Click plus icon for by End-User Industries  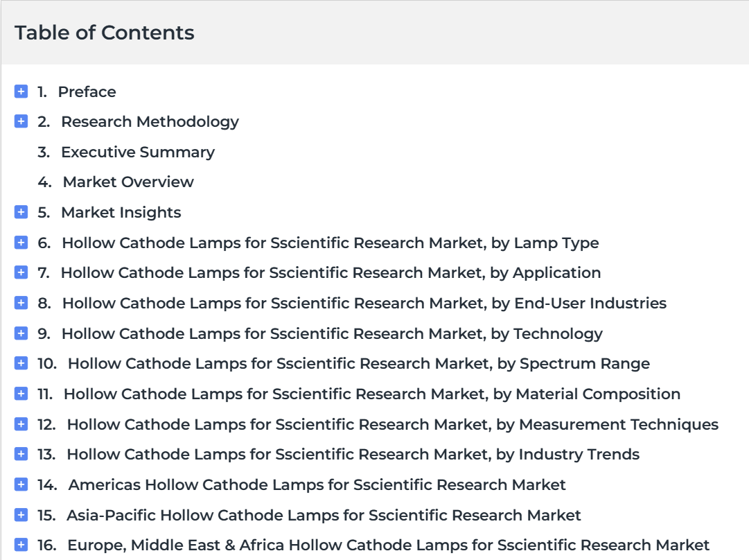[x=21, y=303]
